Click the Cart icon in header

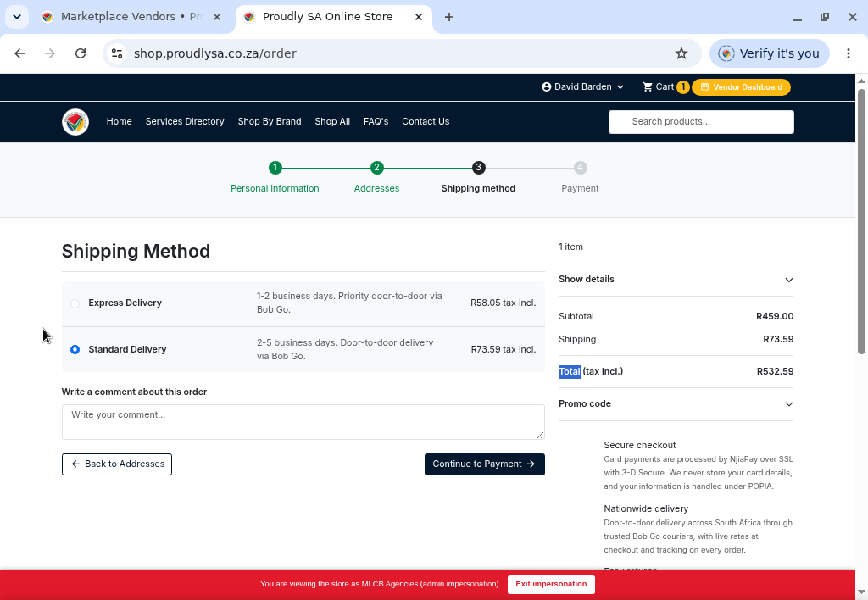click(x=647, y=87)
